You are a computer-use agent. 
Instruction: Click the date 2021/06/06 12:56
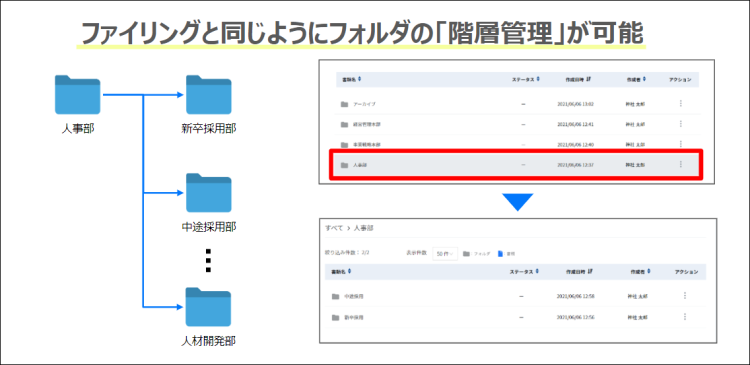[575, 318]
